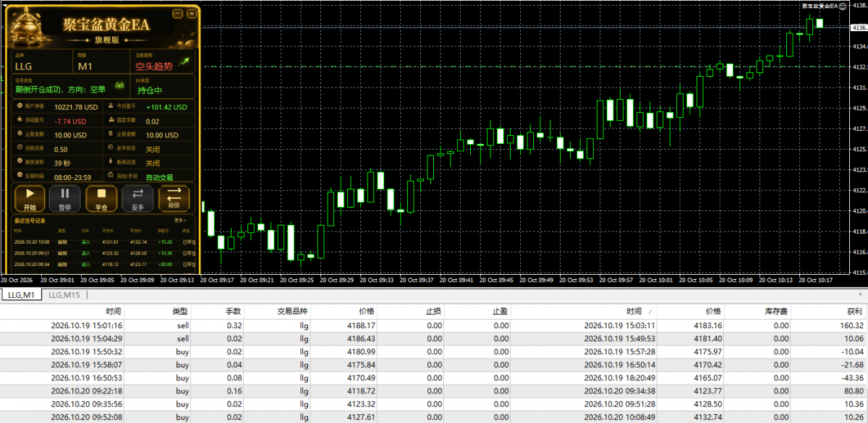Switch to the LLG,M15 chart tab

tap(64, 295)
